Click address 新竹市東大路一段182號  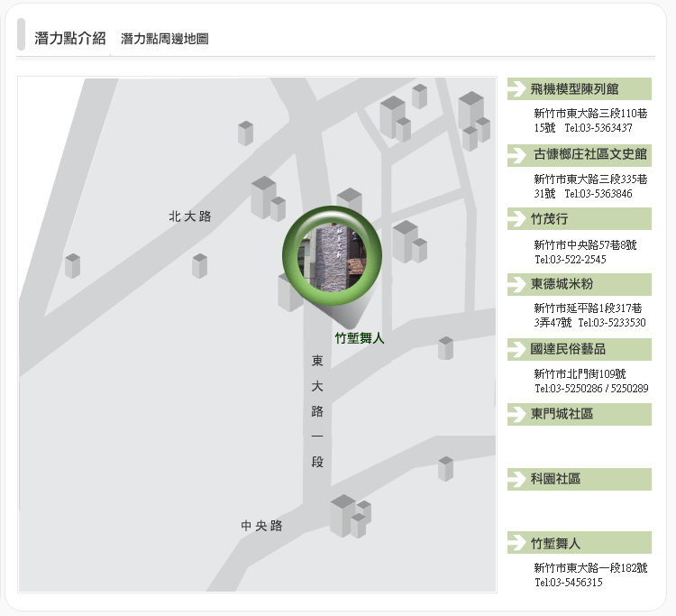[590, 567]
